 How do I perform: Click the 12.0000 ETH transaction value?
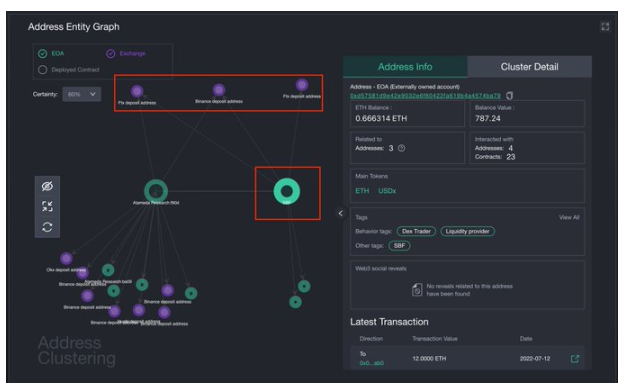429,358
